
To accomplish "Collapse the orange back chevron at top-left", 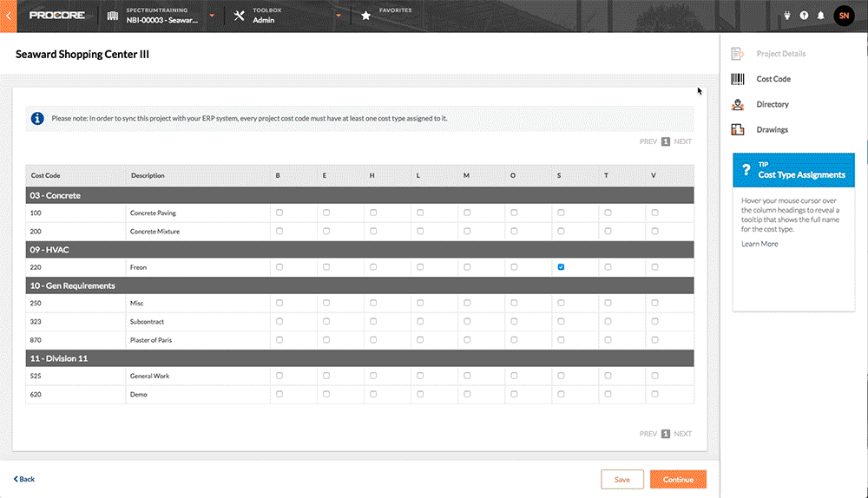I will (x=9, y=16).
